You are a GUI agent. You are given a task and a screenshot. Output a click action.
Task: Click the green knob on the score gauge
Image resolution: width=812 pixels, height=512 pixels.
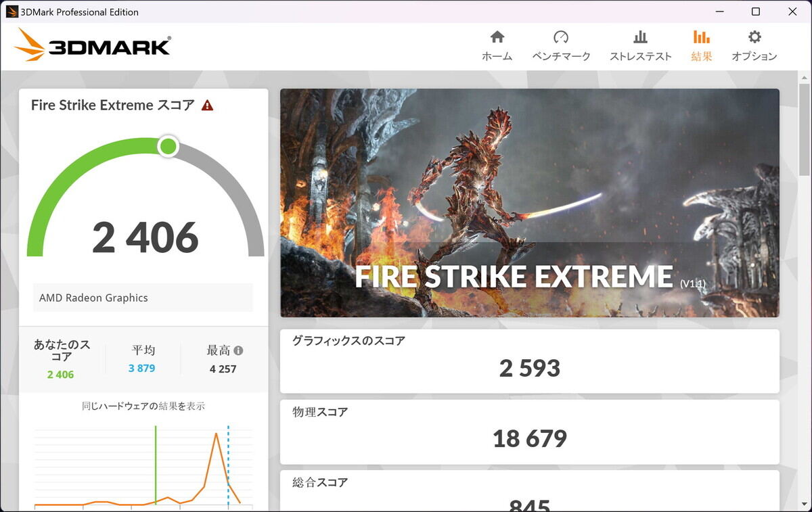[x=168, y=146]
